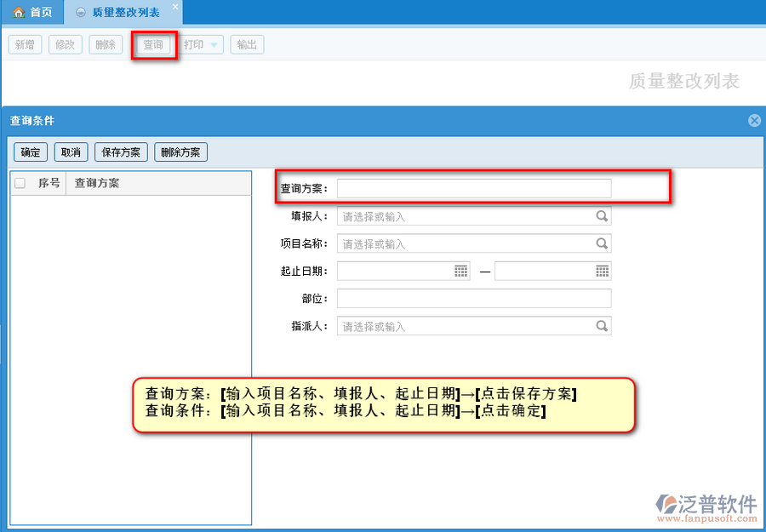The image size is (766, 532).
Task: Click the 保存方案 button
Action: click(x=121, y=152)
